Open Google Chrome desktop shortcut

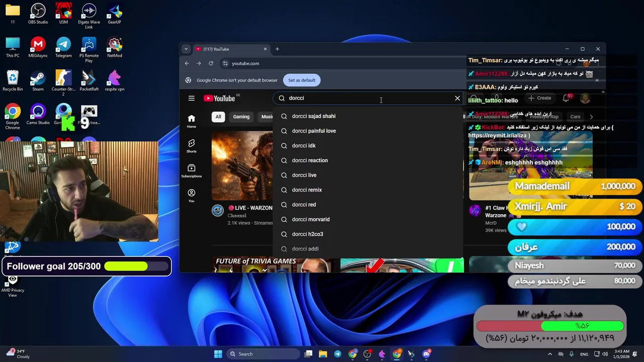tap(13, 117)
